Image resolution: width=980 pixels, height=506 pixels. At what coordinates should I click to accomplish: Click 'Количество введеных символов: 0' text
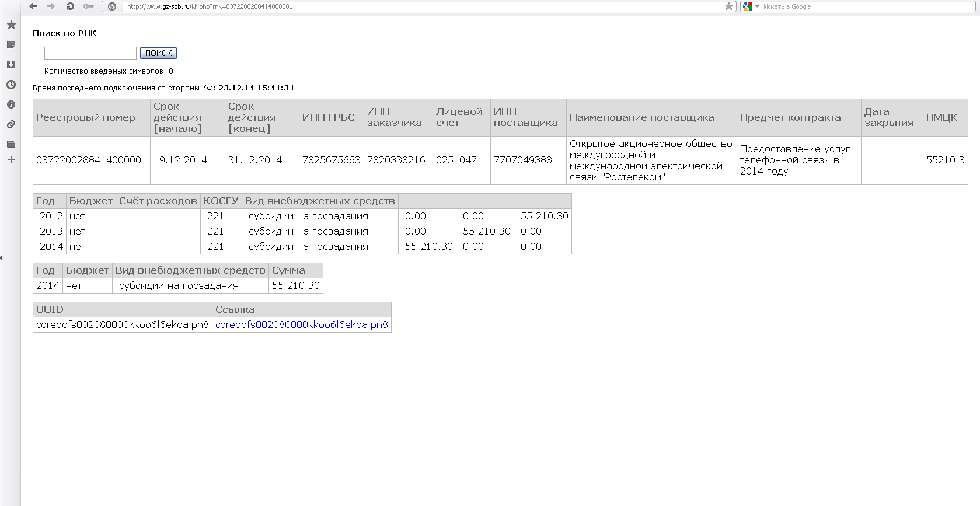point(109,71)
